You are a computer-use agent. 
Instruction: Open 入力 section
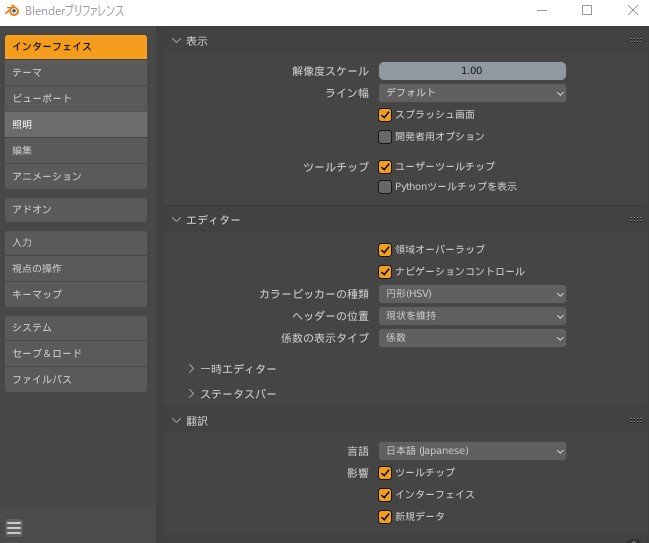coord(76,243)
